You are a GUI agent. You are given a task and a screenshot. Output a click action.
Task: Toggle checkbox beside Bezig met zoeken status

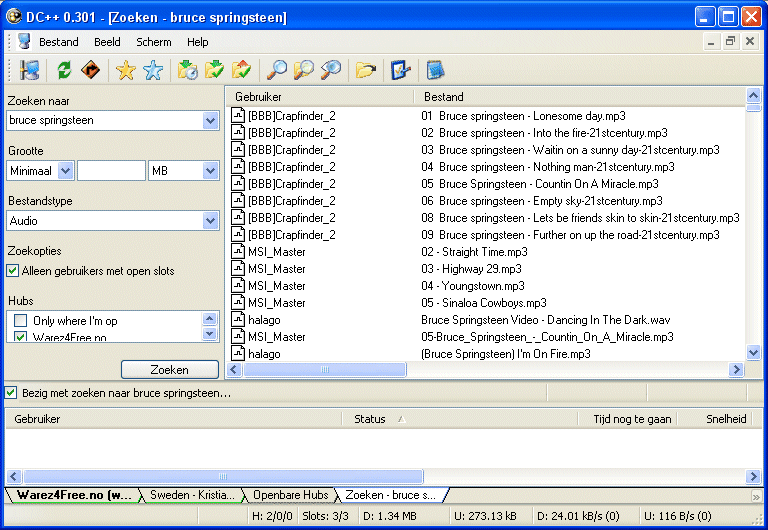pyautogui.click(x=11, y=393)
